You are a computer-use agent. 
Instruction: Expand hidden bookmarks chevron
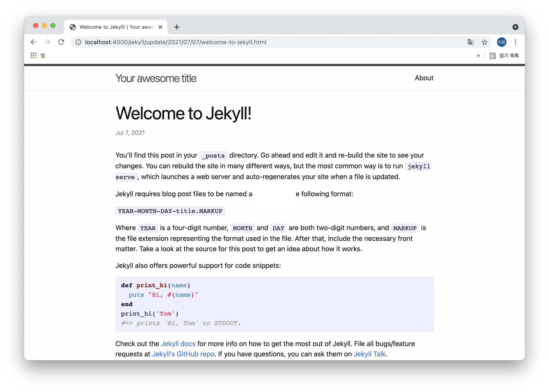click(x=478, y=56)
